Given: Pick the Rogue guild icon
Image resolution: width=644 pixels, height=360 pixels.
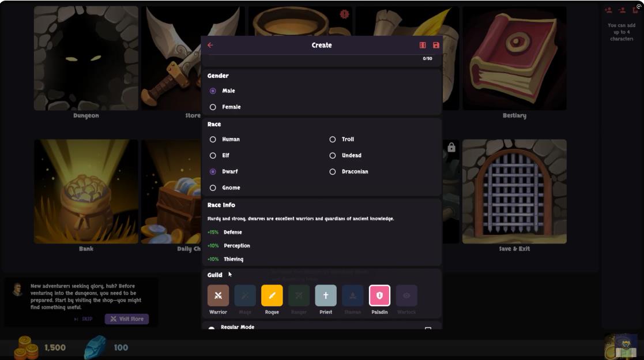Looking at the screenshot, I should [x=272, y=295].
